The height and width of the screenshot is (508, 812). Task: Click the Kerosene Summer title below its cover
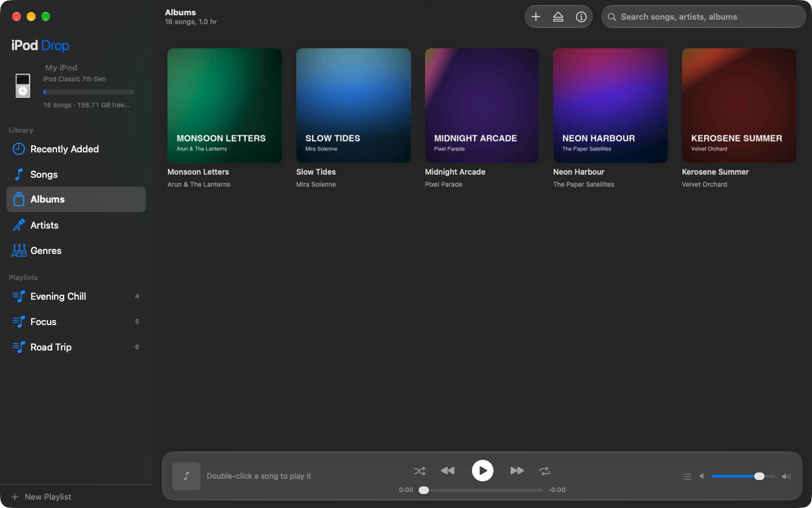(715, 172)
